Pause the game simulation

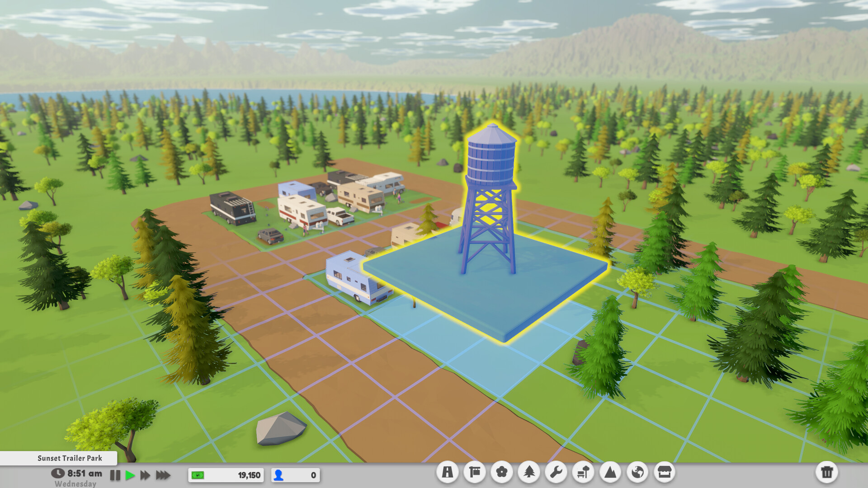point(116,475)
